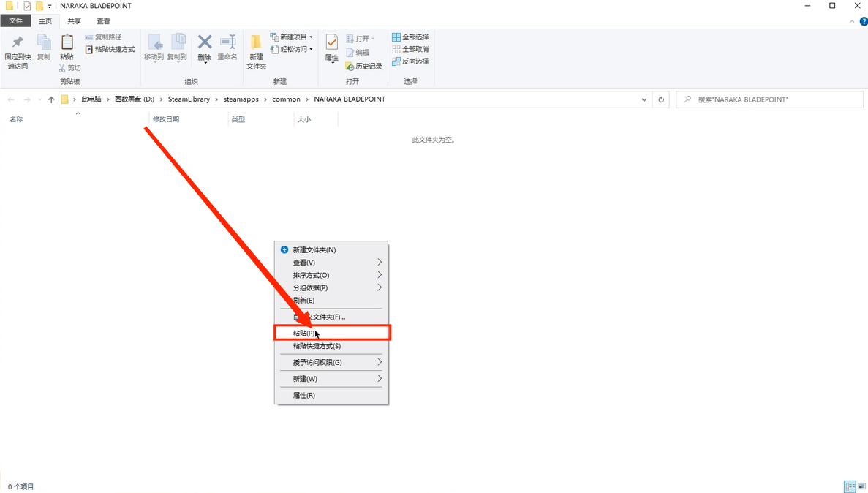Screen dimensions: 868x493
Task: Open the New Item dropdown
Action: [291, 37]
